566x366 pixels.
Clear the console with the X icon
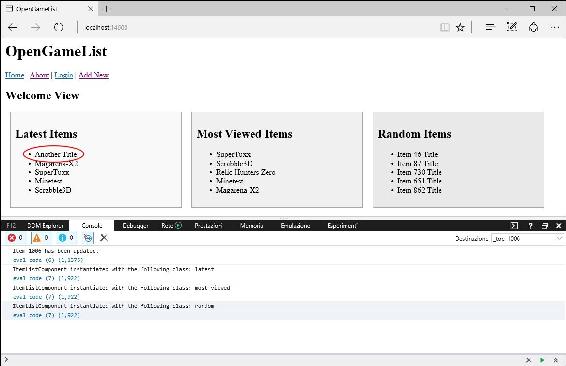(x=104, y=238)
